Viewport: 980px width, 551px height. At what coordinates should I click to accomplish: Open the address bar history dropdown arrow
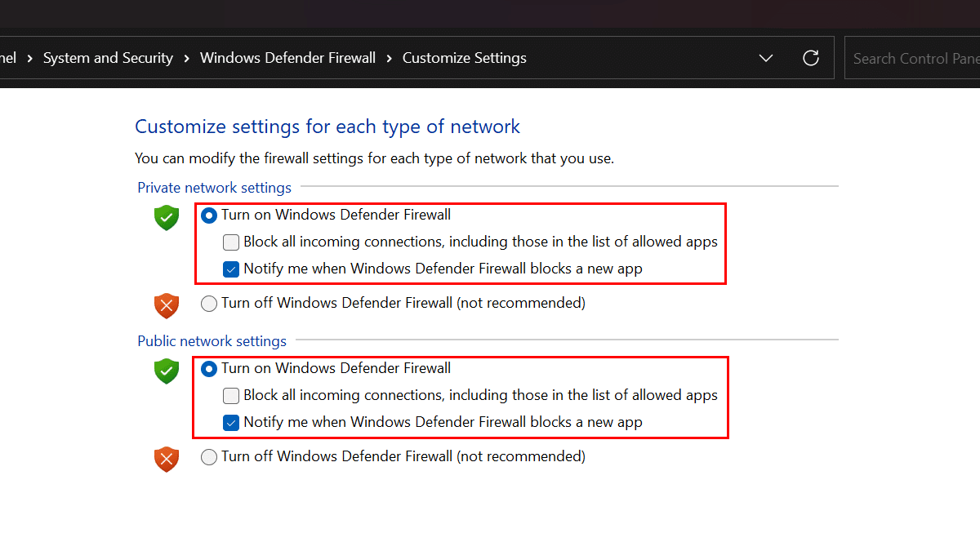pyautogui.click(x=766, y=58)
